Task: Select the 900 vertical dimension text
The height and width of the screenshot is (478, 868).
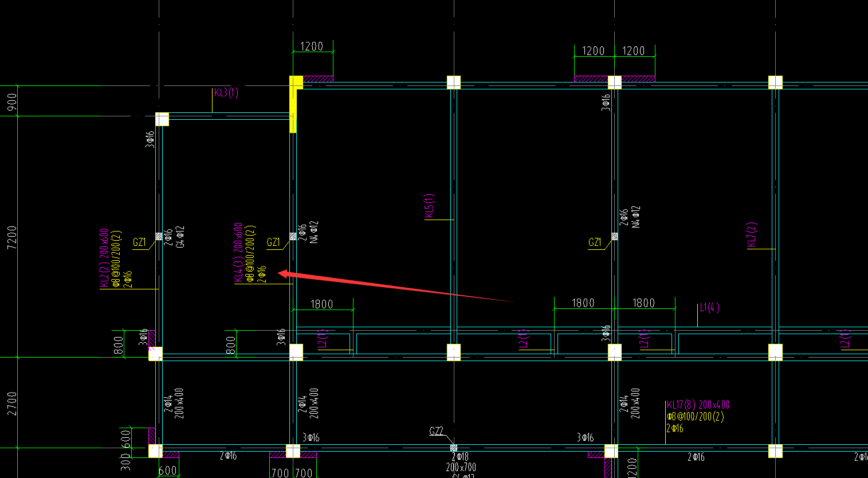Action: [x=12, y=101]
